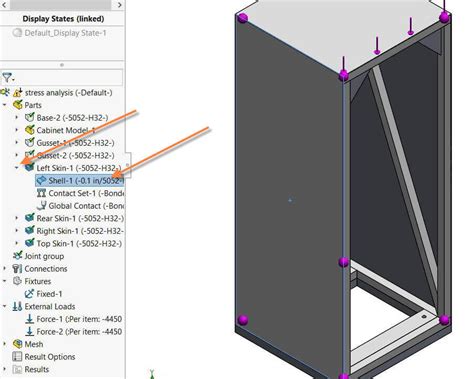This screenshot has height=379, width=474.
Task: Select the Gusset-1 part icon
Action: (x=29, y=143)
